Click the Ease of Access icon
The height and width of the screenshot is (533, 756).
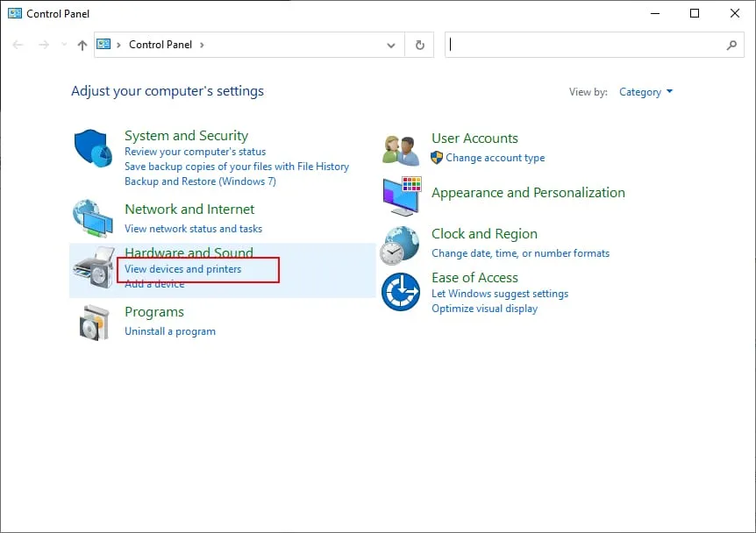coord(402,292)
